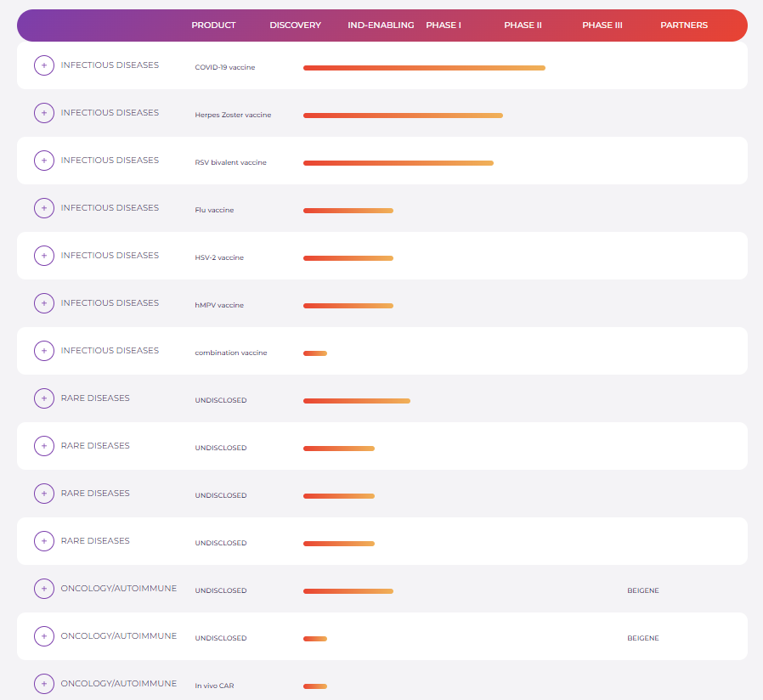This screenshot has height=700, width=763.
Task: Click the COVID-19 vaccine product name
Action: point(225,67)
